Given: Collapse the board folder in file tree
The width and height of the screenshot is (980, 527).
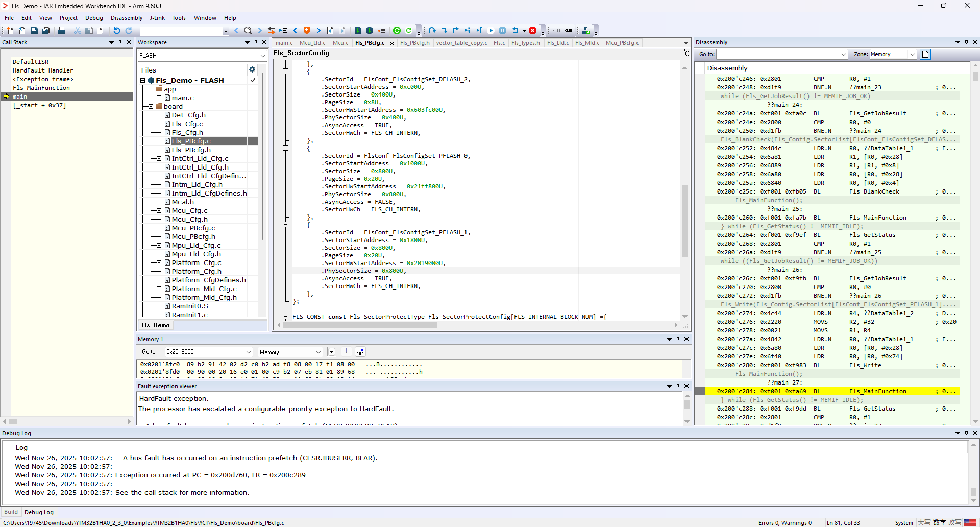Looking at the screenshot, I should 151,107.
